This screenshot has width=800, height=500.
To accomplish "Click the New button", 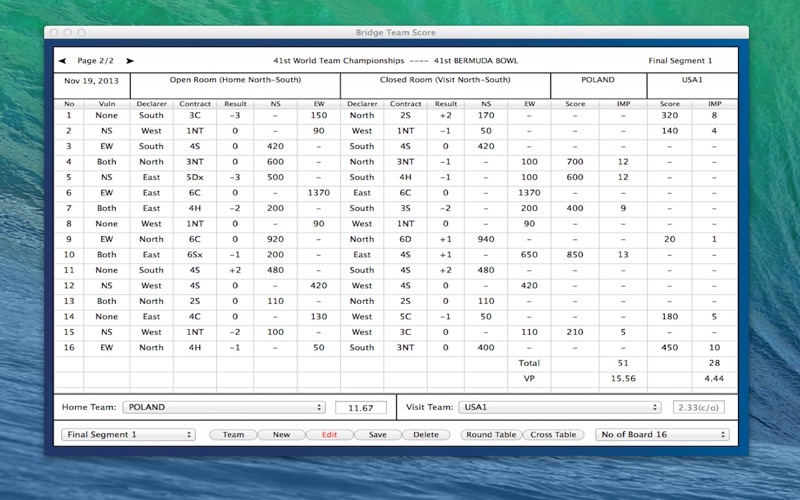I will pos(281,435).
